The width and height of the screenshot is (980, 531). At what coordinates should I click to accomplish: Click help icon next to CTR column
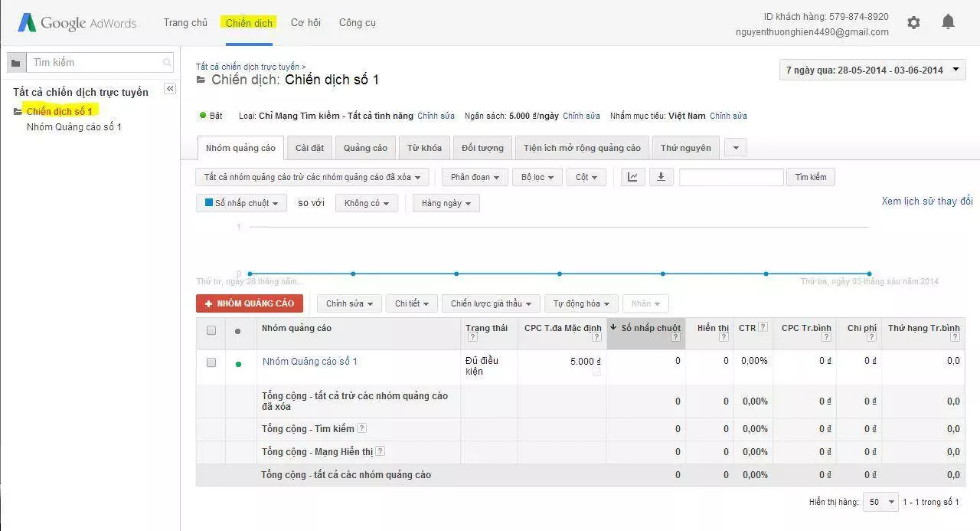pos(763,328)
